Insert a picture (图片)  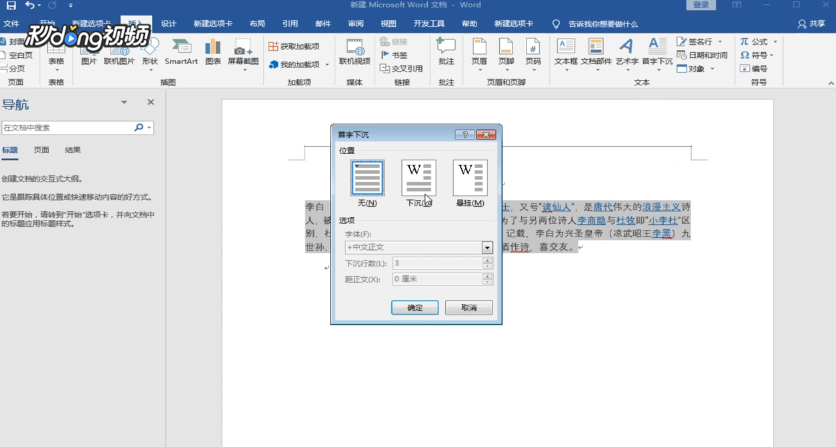(89, 52)
